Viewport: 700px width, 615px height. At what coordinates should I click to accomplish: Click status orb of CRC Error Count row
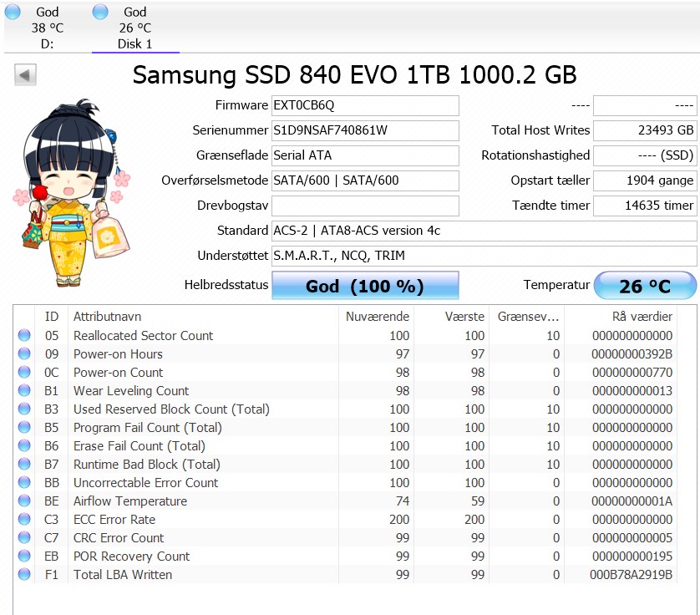click(x=24, y=537)
